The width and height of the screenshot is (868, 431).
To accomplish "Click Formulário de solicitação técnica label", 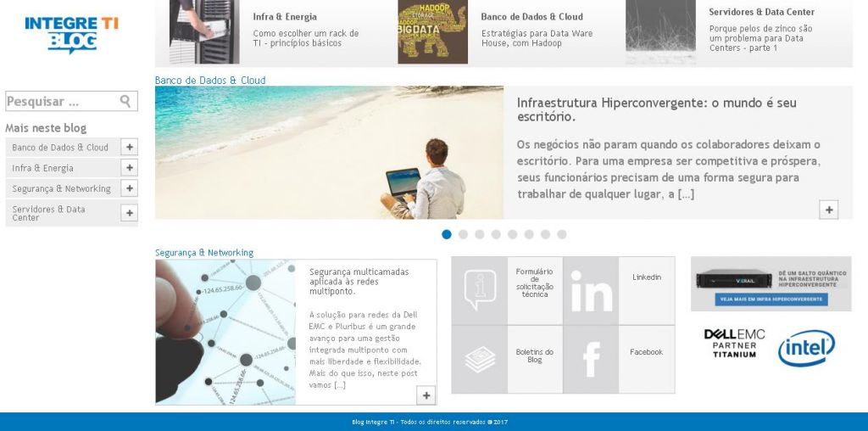I will pos(535,283).
